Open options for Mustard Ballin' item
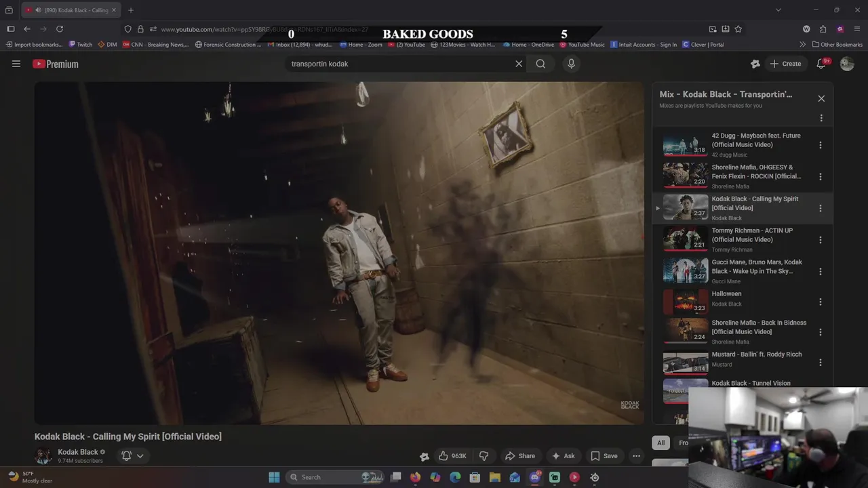Viewport: 868px width, 488px height. [x=821, y=363]
